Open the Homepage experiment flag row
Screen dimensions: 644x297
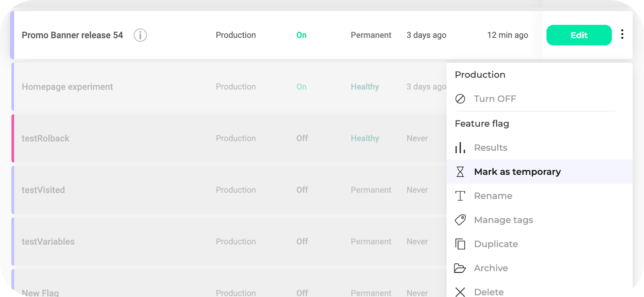pyautogui.click(x=67, y=87)
